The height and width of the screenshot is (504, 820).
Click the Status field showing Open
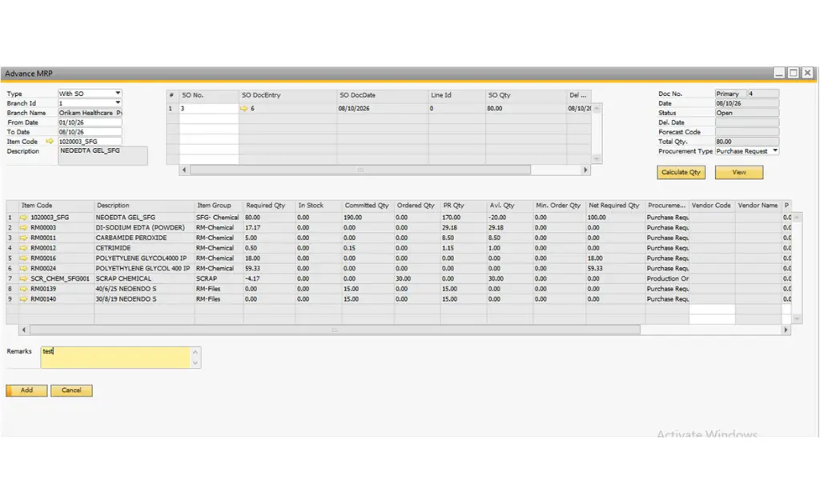click(x=747, y=113)
